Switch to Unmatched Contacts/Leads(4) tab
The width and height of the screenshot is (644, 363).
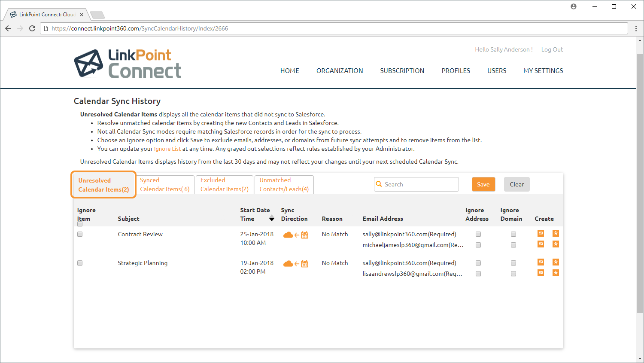(284, 185)
